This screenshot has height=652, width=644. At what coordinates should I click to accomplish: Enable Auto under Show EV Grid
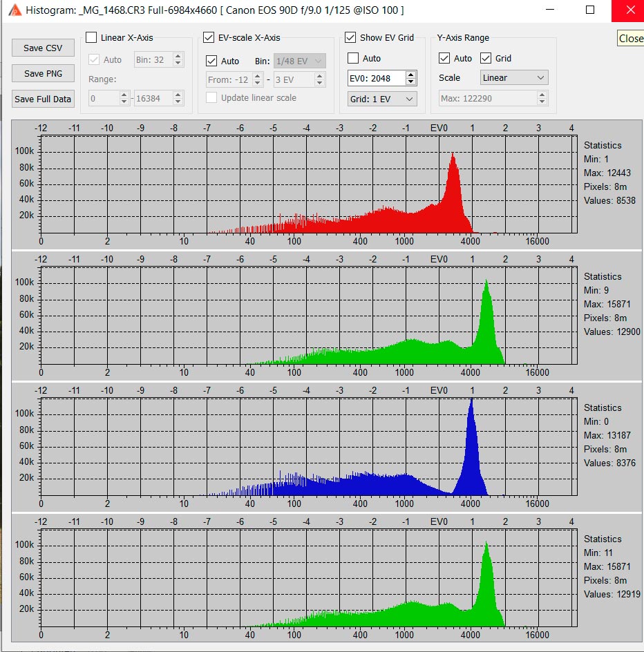(353, 59)
